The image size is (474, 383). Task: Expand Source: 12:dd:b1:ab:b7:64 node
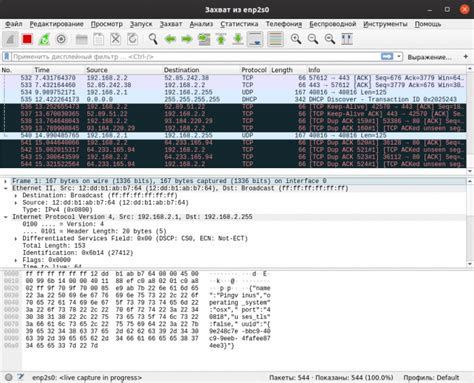(x=16, y=203)
